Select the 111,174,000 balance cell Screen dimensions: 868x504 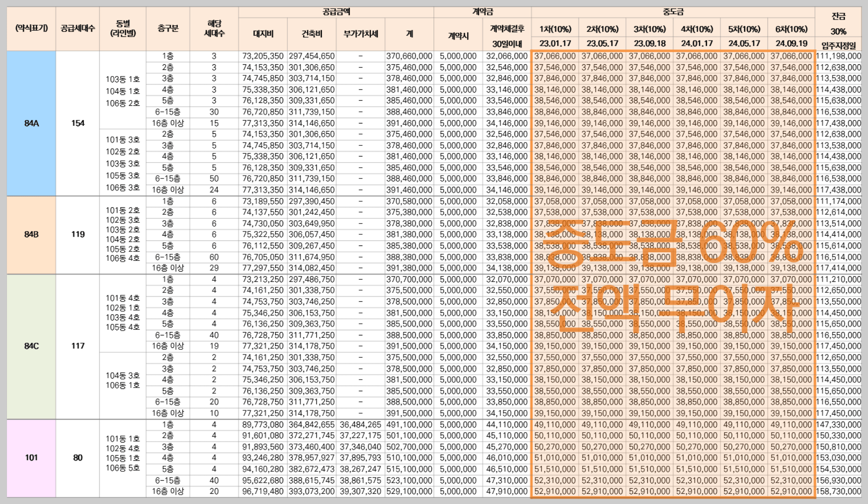tap(838, 202)
